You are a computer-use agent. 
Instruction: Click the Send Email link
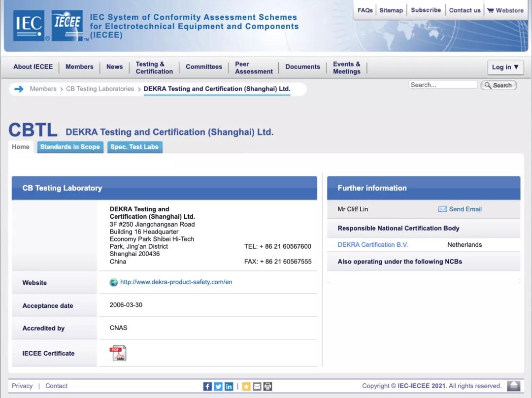[465, 209]
